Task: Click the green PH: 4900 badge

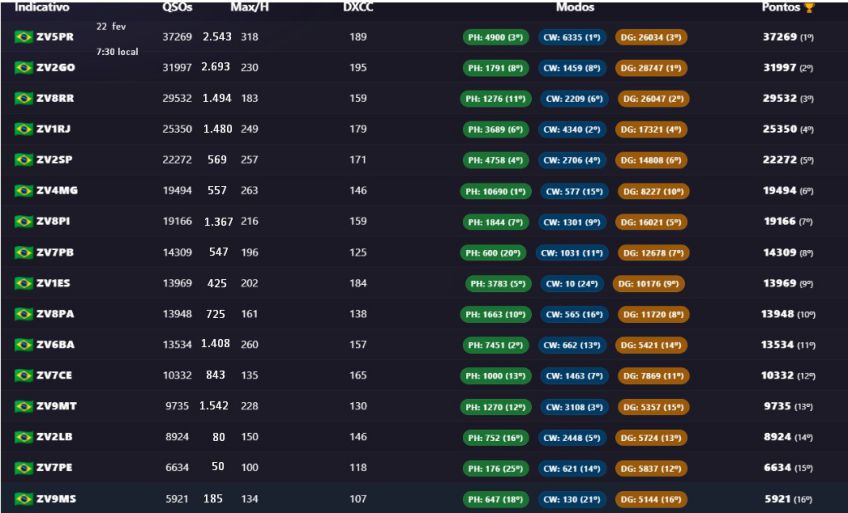Action: [x=496, y=37]
